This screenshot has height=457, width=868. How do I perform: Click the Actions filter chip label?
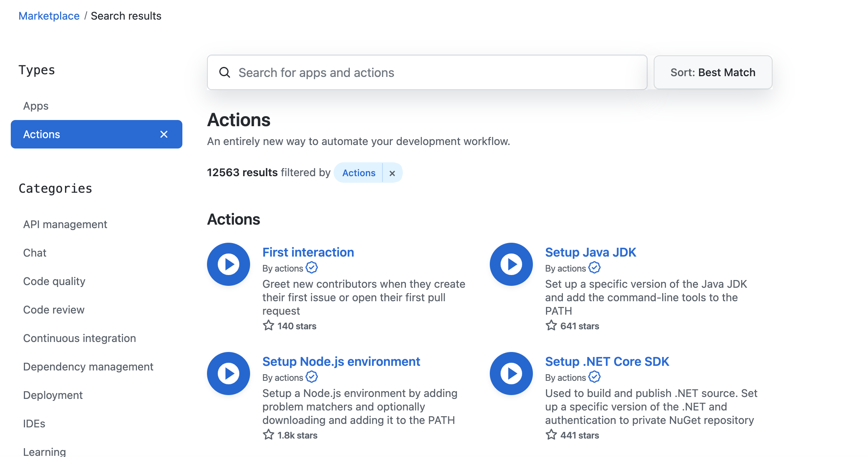click(359, 173)
